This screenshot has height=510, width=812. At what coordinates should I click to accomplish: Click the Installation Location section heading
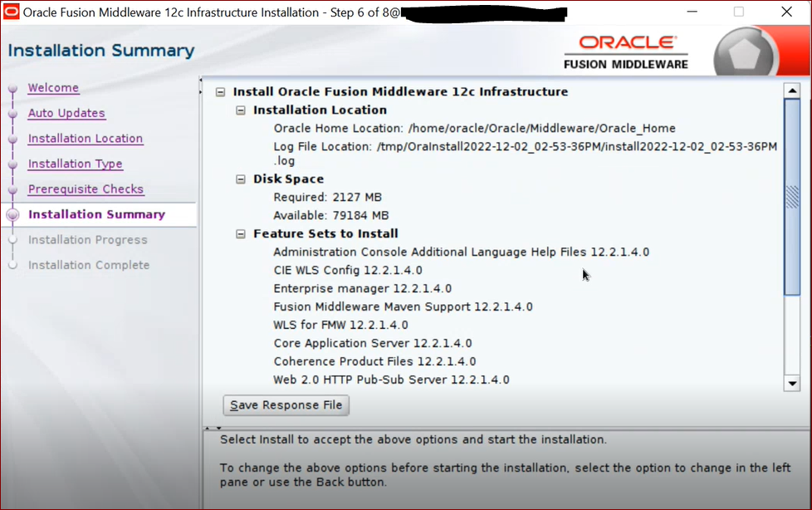pos(320,110)
